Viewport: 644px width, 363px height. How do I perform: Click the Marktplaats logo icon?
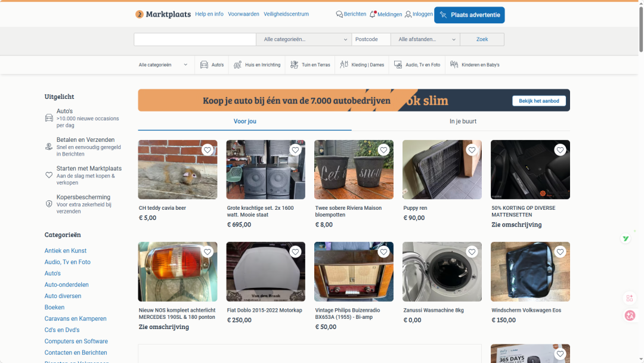coord(140,14)
